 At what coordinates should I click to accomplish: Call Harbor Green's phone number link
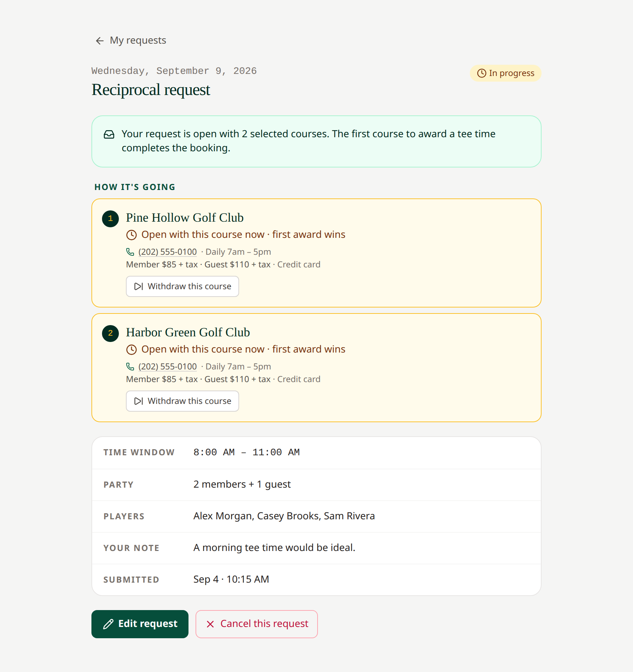(x=167, y=367)
